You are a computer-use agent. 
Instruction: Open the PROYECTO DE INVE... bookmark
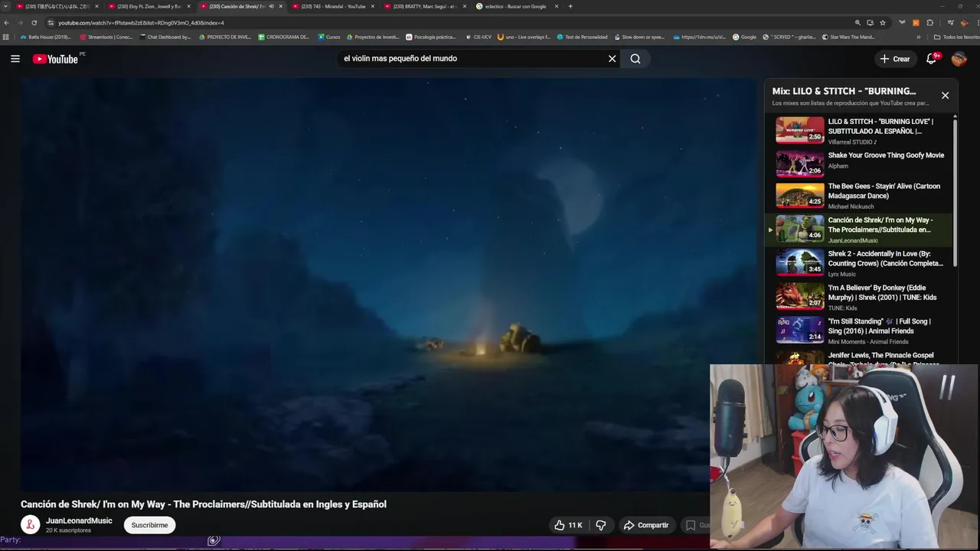pyautogui.click(x=224, y=37)
